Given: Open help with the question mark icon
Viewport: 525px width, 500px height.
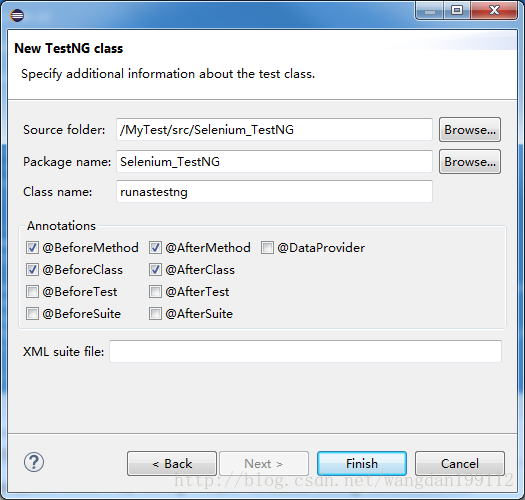Looking at the screenshot, I should click(x=34, y=462).
